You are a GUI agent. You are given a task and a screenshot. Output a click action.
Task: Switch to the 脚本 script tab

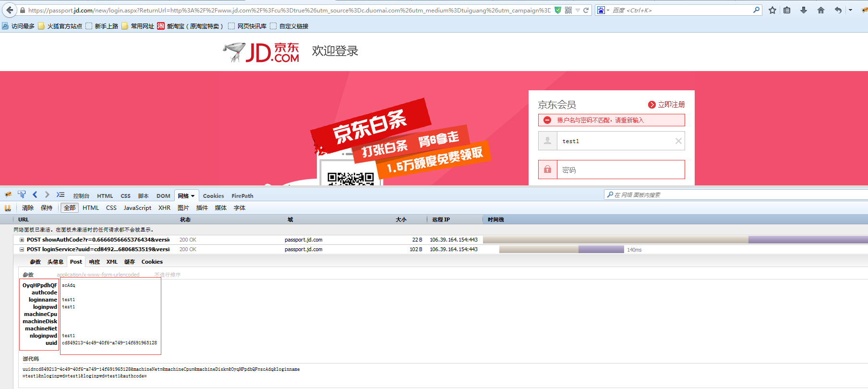143,196
